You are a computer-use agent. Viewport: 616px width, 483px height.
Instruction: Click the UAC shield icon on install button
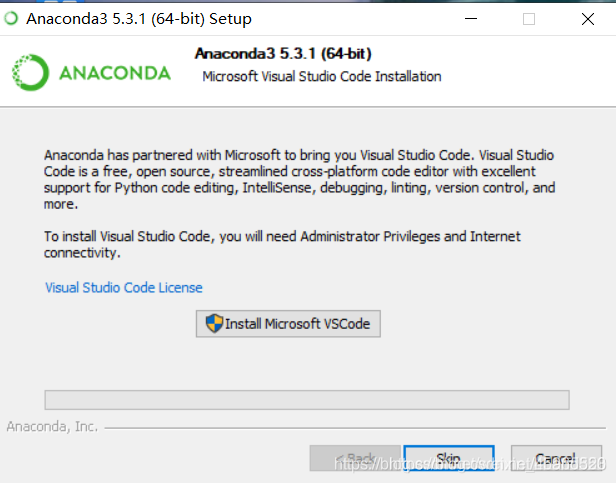[x=214, y=323]
